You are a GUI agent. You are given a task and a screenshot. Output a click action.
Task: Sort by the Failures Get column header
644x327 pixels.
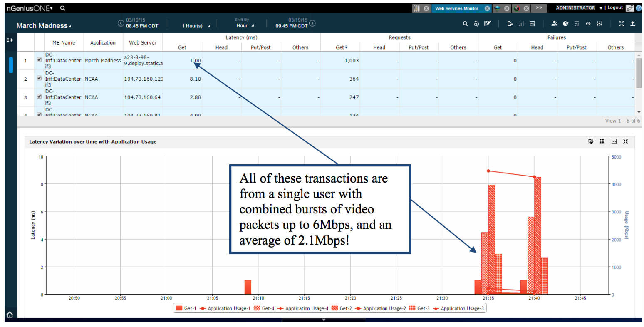pyautogui.click(x=498, y=47)
